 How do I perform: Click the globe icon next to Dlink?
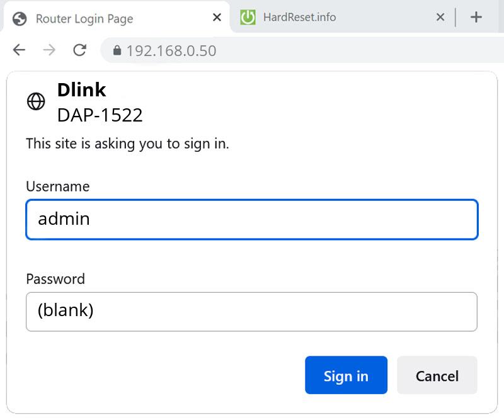point(37,101)
